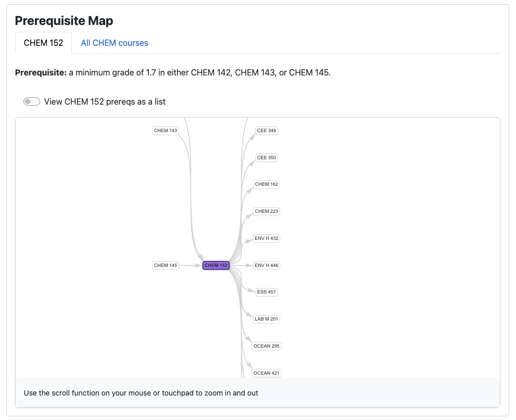Image resolution: width=516 pixels, height=420 pixels.
Task: Enable viewing CHEM 152 prereqs as a list
Action: coord(31,101)
